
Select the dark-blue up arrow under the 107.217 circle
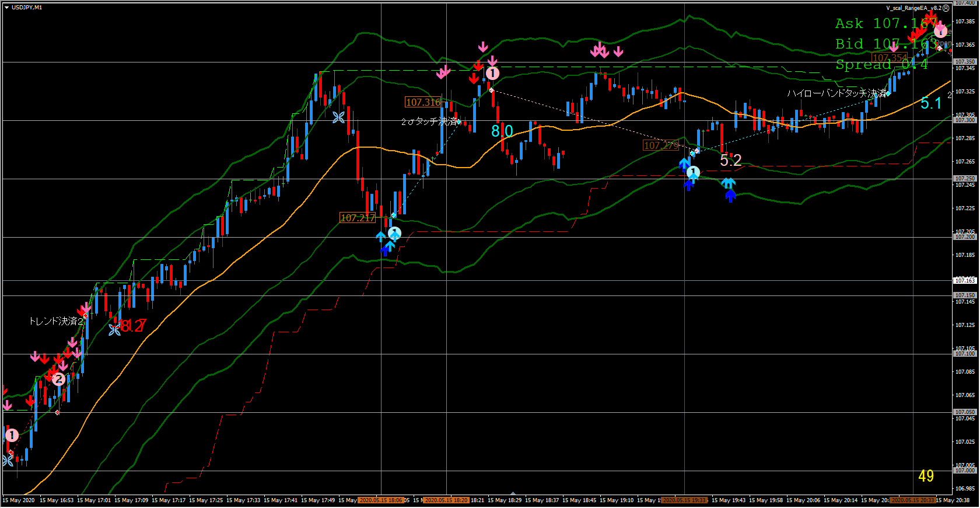click(x=385, y=250)
